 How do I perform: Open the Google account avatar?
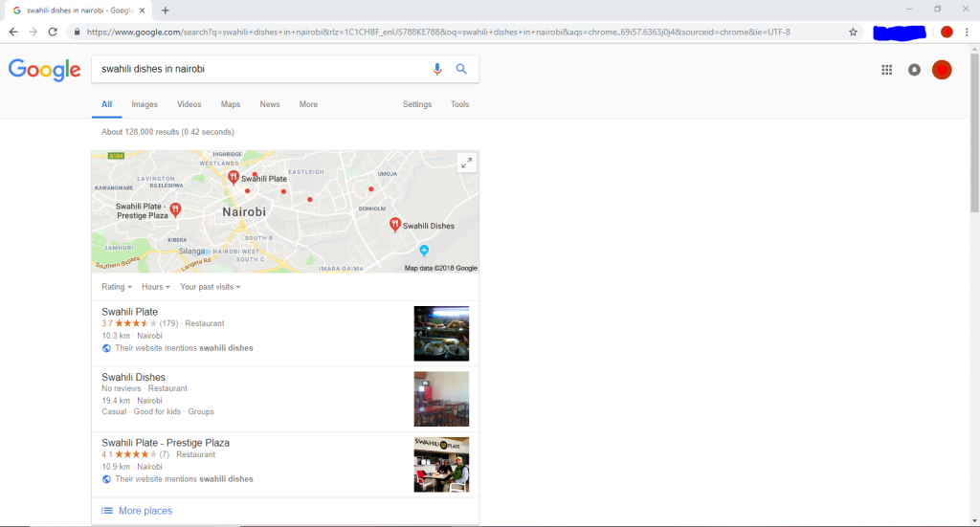tap(942, 70)
